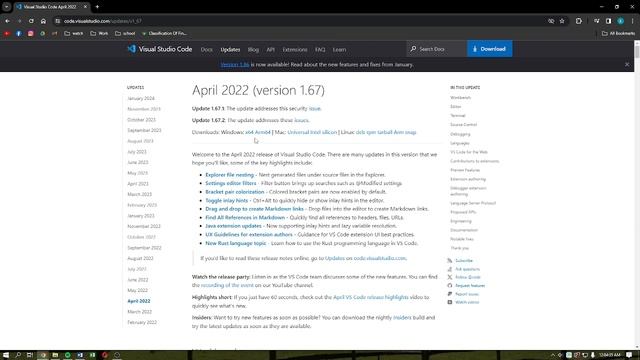The height and width of the screenshot is (360, 640).
Task: Select March 2022 in updates list
Action: coord(140,312)
